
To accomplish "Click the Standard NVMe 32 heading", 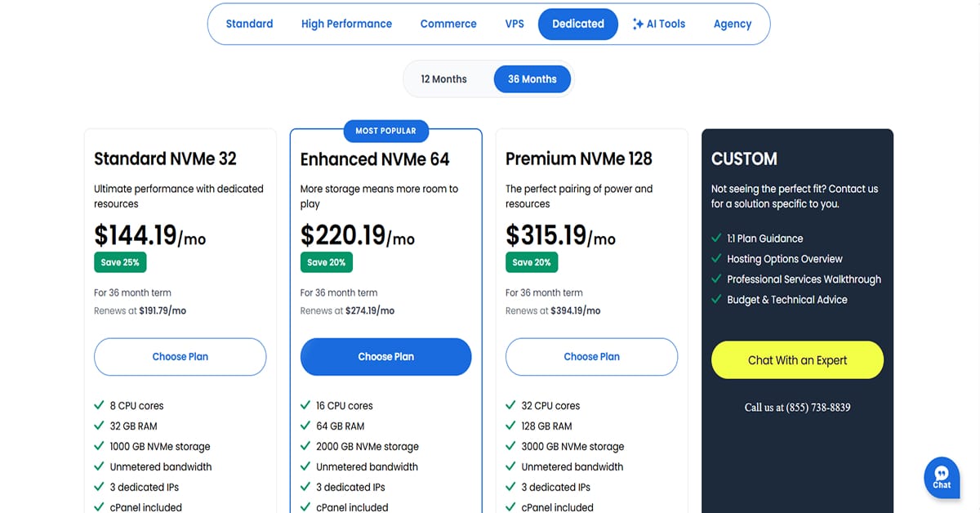I will [165, 158].
